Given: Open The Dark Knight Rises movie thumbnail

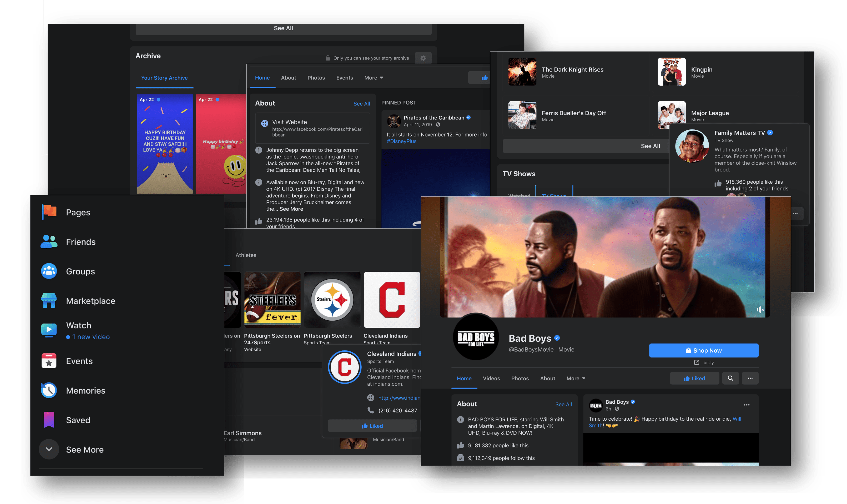Looking at the screenshot, I should (x=522, y=72).
